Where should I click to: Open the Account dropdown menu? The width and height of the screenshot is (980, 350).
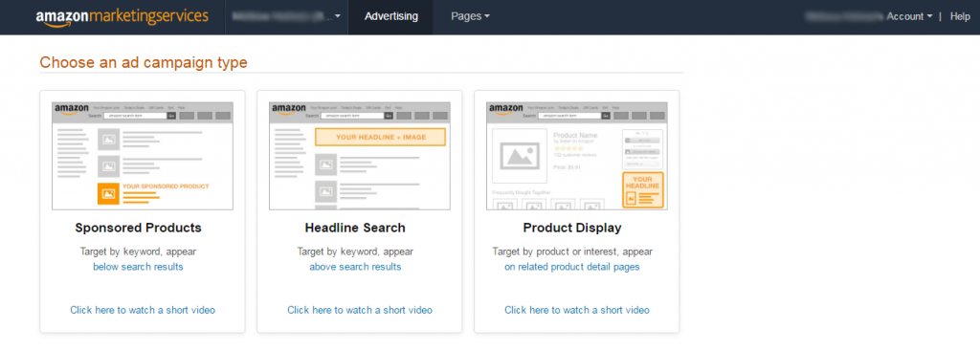click(x=909, y=17)
